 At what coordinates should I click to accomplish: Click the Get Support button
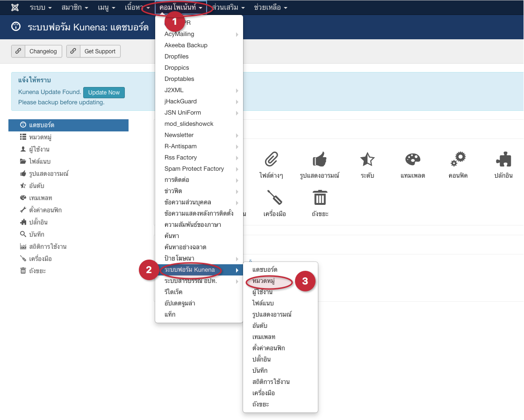click(93, 51)
